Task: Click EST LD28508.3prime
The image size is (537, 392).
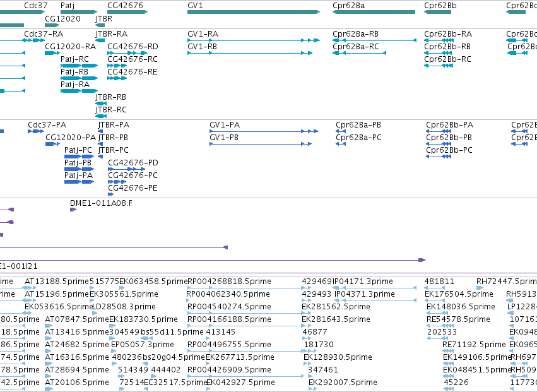Action: coord(124,307)
